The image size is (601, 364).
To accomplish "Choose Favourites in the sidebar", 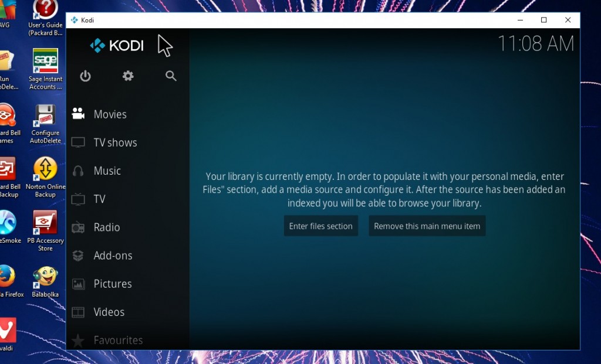I will pos(118,340).
